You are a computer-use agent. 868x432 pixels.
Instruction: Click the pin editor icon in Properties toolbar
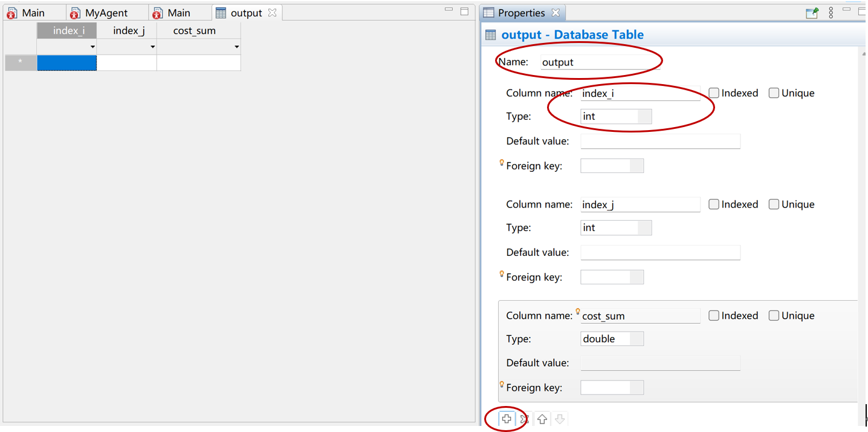[812, 12]
